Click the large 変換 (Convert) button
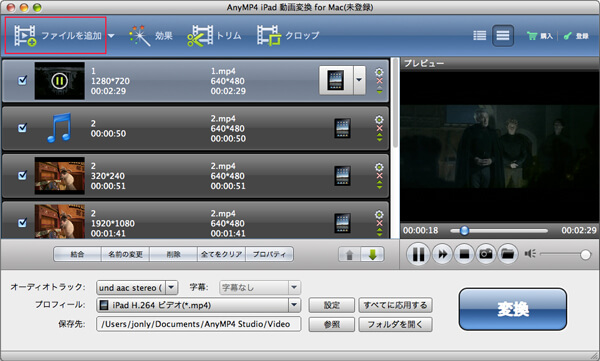Viewport: 600px width, 361px height. pos(513,309)
